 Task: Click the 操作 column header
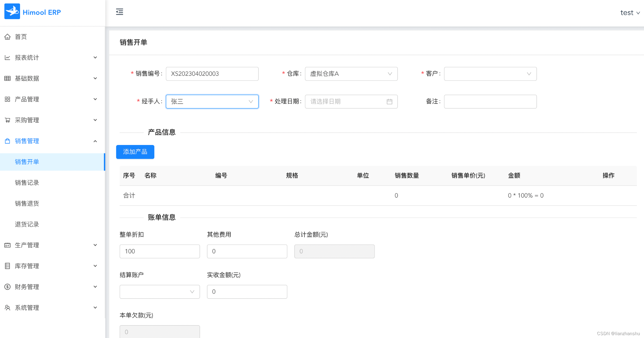pos(608,176)
